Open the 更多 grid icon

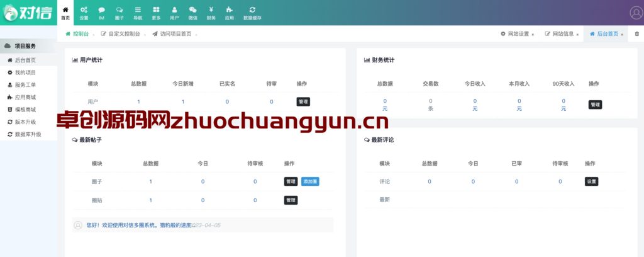(x=156, y=9)
